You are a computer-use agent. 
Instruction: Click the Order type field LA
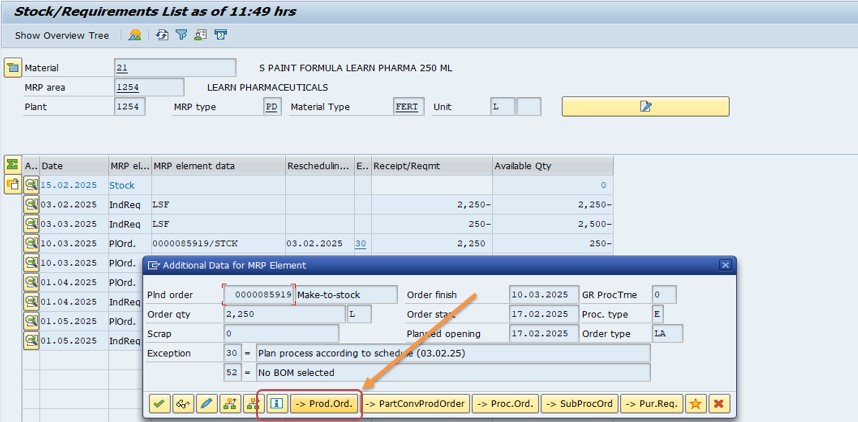point(667,333)
